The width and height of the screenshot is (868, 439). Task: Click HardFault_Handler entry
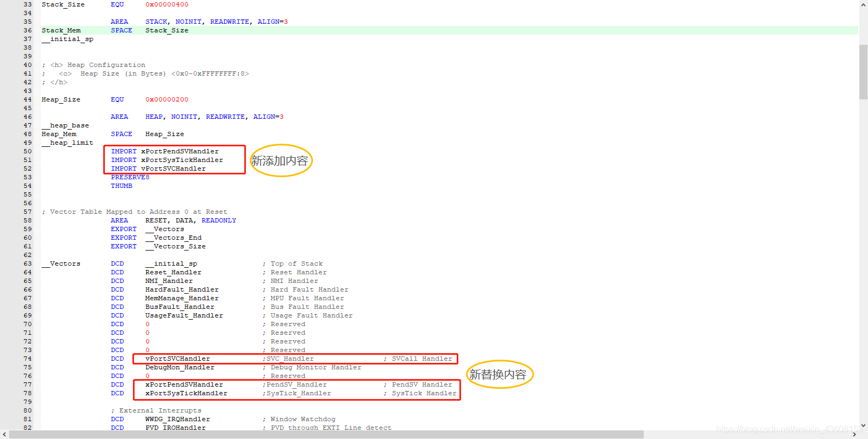point(182,289)
